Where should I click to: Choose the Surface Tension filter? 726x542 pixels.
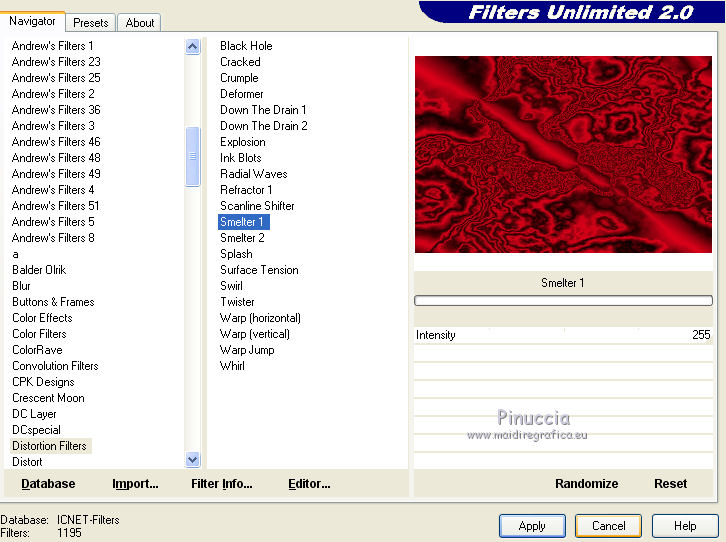tap(259, 270)
